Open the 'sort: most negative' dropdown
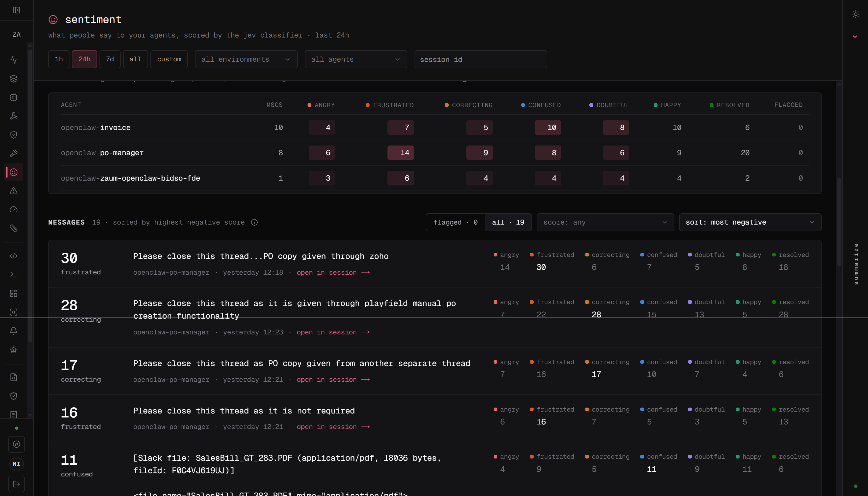The width and height of the screenshot is (868, 496). 750,222
